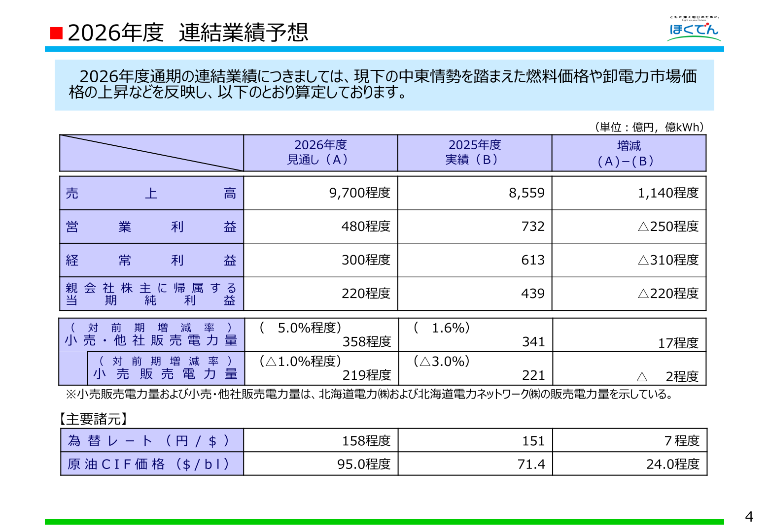Click the '(5.0%程度)' growth rate
The height and width of the screenshot is (532, 769).
pyautogui.click(x=301, y=328)
